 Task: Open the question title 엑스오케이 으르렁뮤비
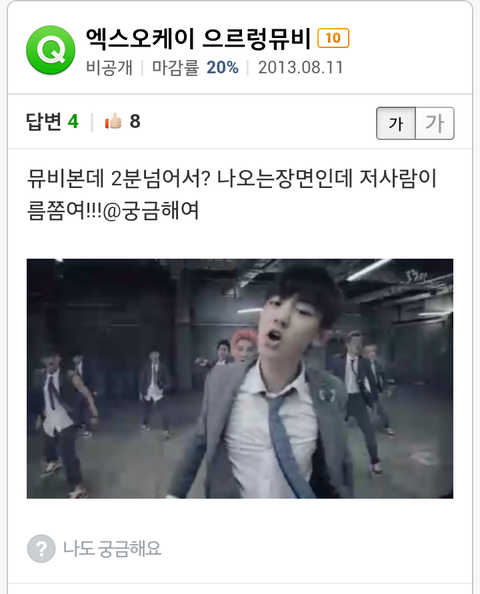198,39
